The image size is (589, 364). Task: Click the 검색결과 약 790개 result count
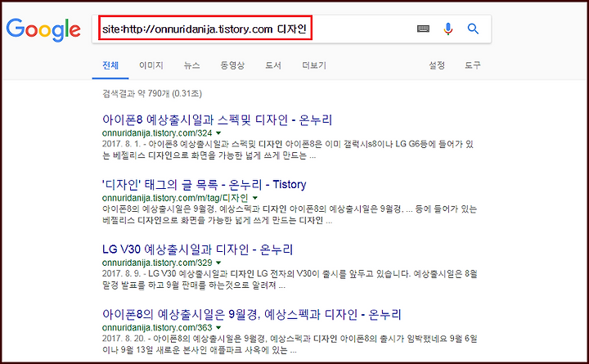click(152, 93)
